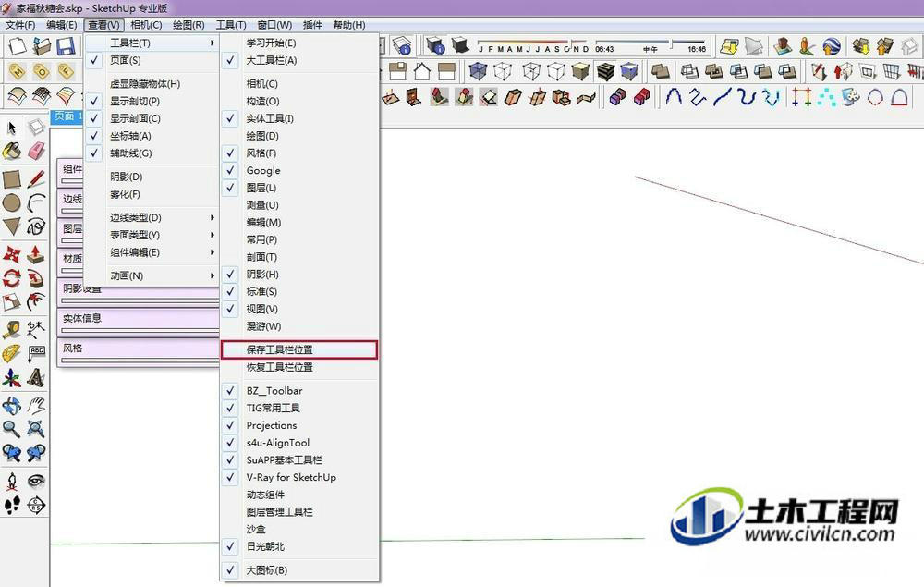Choose the Arc drawing tool
This screenshot has width=924, height=587.
(x=36, y=202)
